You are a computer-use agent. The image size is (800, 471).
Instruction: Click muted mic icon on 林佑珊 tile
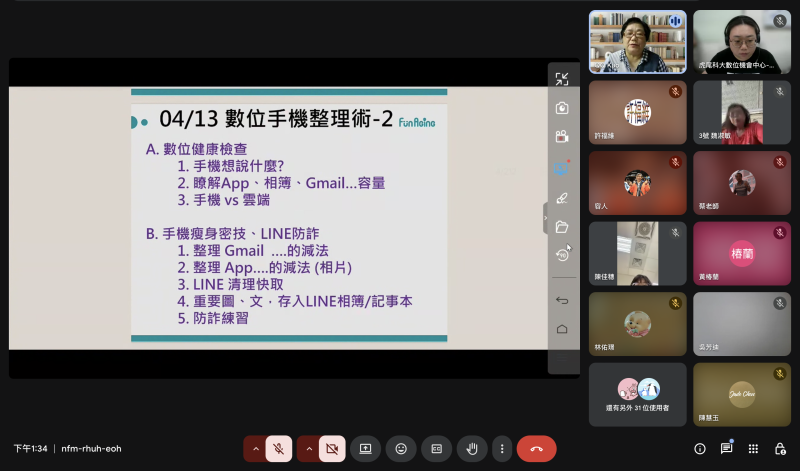675,303
